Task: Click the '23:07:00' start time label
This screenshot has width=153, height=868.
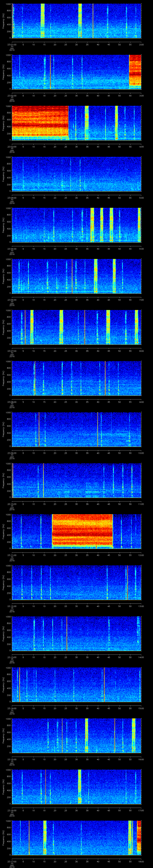Action: [x=12, y=351]
